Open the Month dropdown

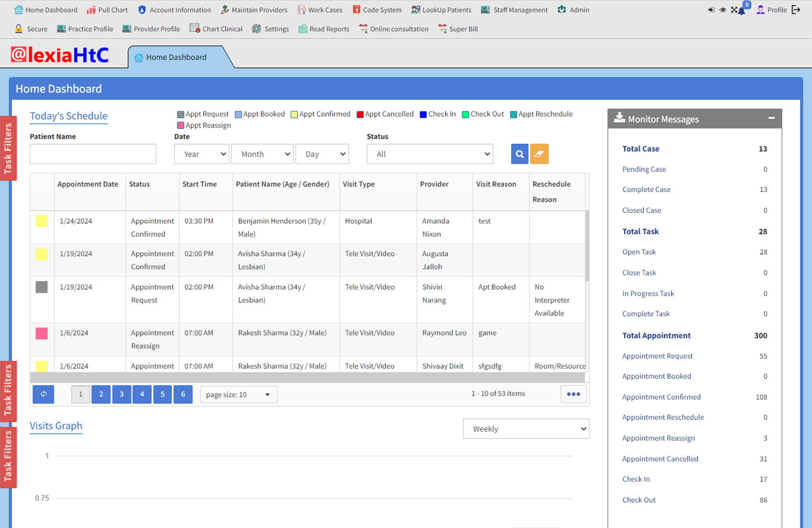pos(262,154)
